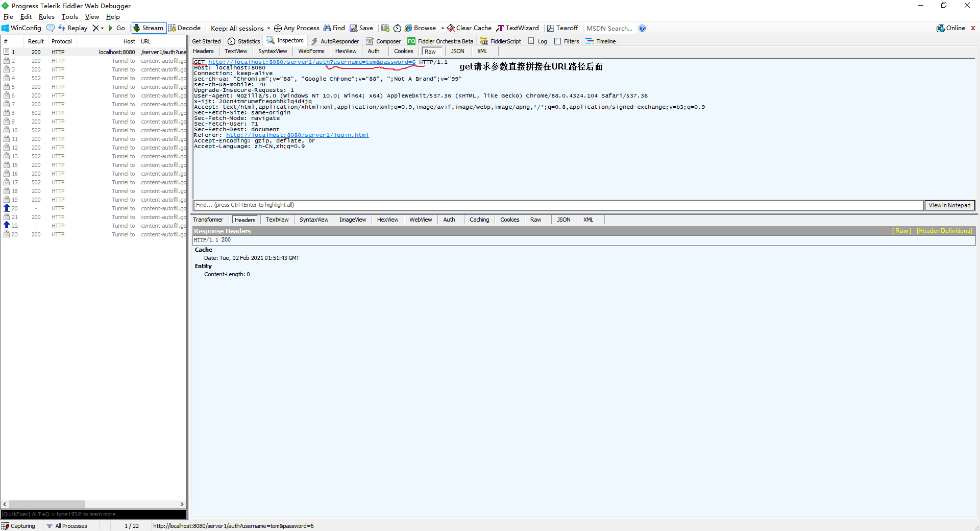
Task: Toggle Decode mode
Action: tap(185, 28)
